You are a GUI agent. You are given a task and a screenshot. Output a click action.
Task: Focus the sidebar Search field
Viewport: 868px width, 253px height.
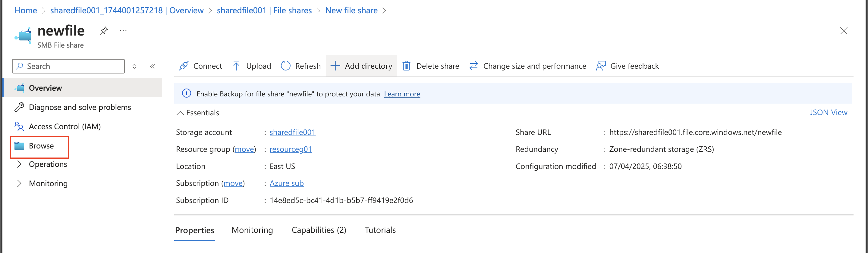(68, 66)
